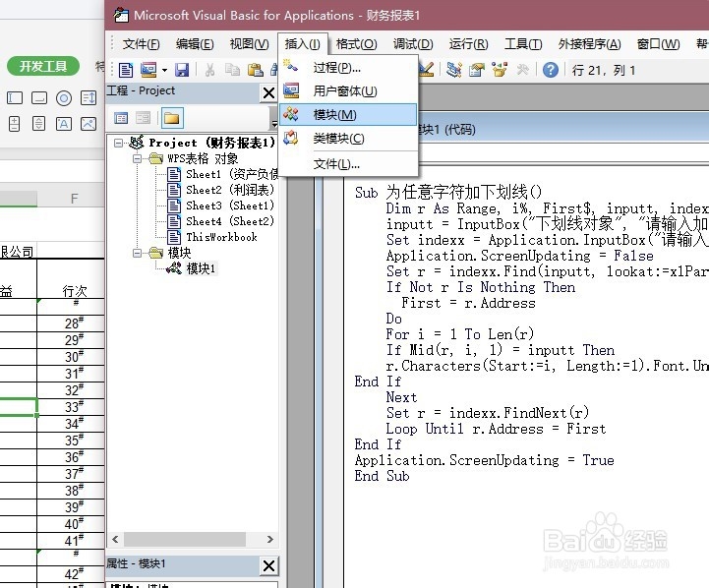Select Sheet4 (Sheet2) in project tree
The height and width of the screenshot is (588, 709).
[x=220, y=221]
